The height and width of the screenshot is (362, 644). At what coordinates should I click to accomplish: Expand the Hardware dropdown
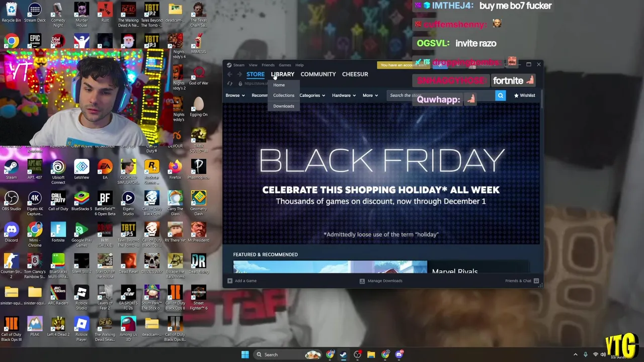[344, 95]
